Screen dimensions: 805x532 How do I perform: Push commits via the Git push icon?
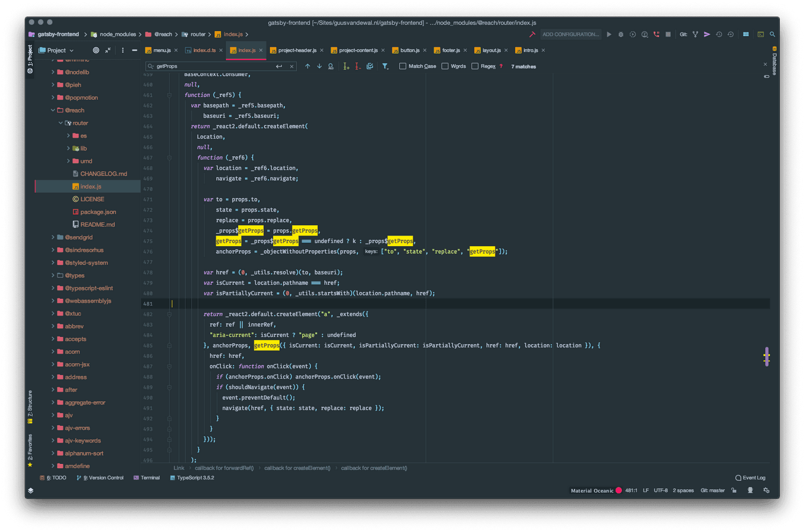[x=707, y=34]
